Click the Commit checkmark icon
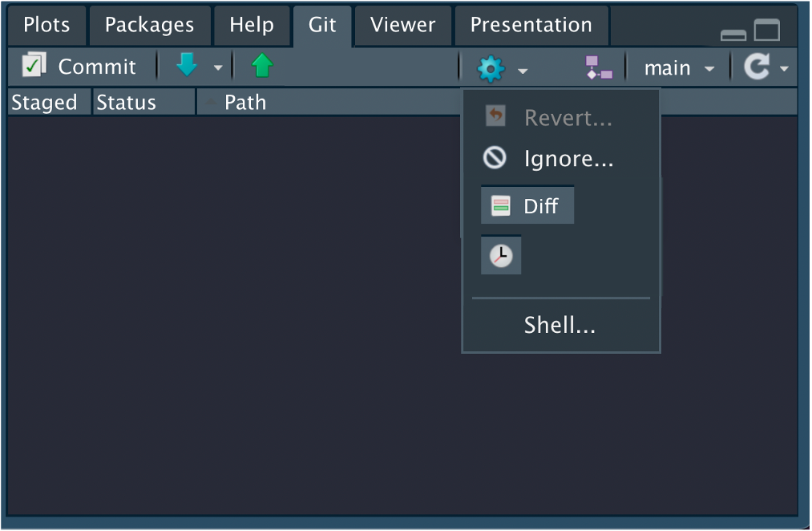Screen dimensions: 812x531 pyautogui.click(x=33, y=66)
